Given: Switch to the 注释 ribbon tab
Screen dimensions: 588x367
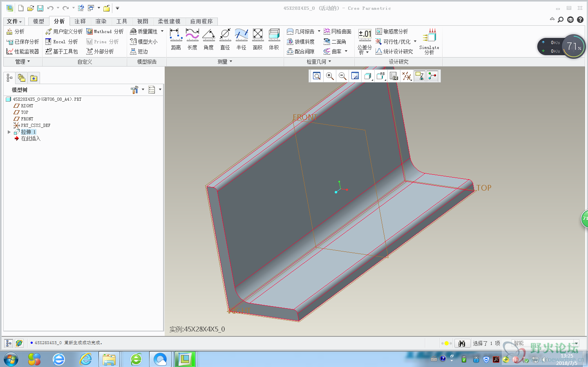Looking at the screenshot, I should pyautogui.click(x=80, y=21).
